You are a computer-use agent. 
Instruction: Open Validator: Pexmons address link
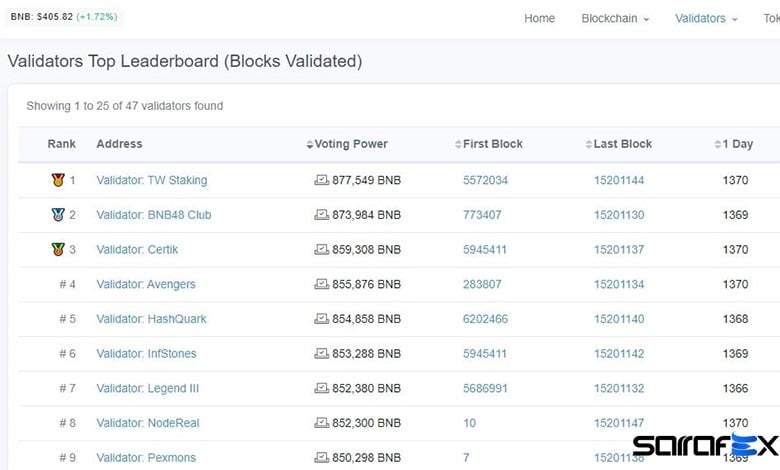[146, 458]
